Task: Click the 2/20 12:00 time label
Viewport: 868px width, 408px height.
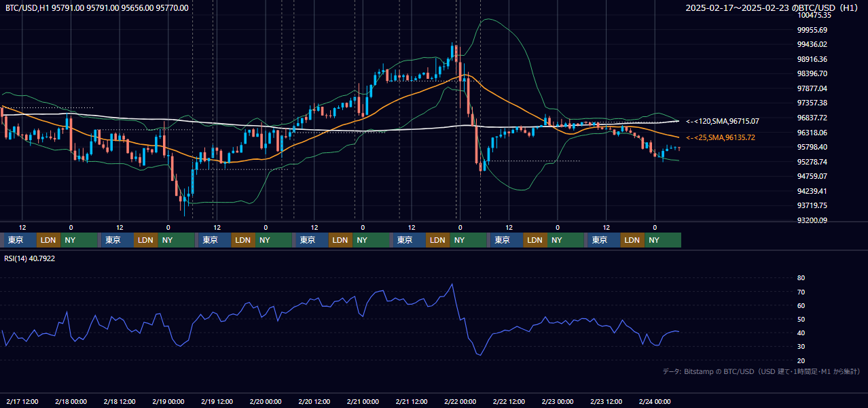Action: pyautogui.click(x=314, y=401)
